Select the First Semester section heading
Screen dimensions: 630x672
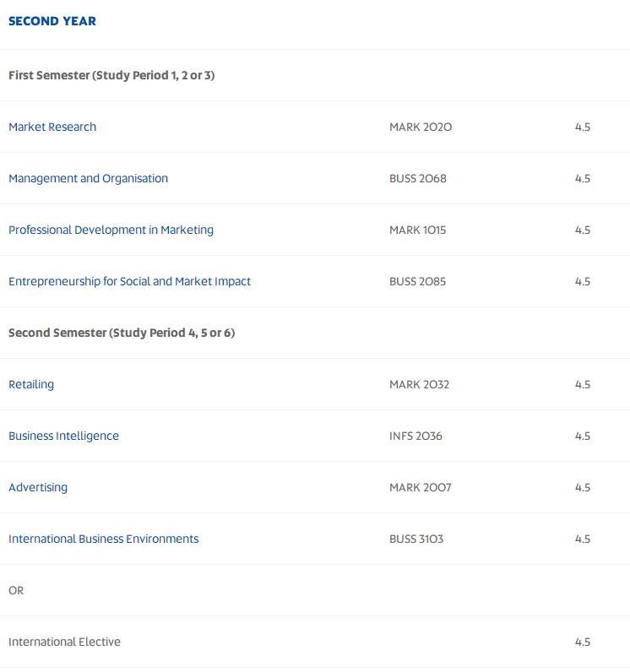[x=111, y=75]
